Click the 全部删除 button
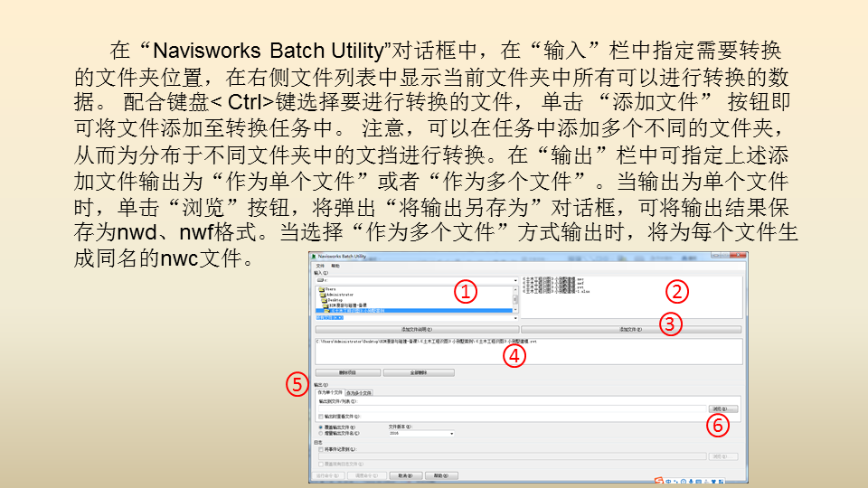Viewport: 868px width, 488px height. [419, 373]
